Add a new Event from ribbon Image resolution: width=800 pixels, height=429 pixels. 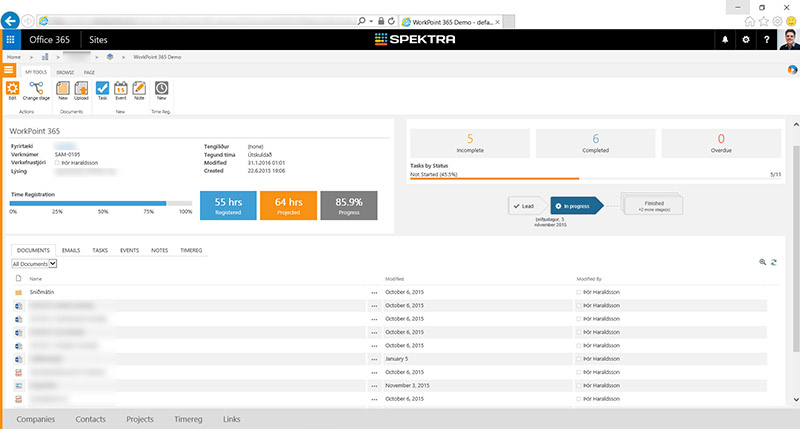tap(120, 90)
